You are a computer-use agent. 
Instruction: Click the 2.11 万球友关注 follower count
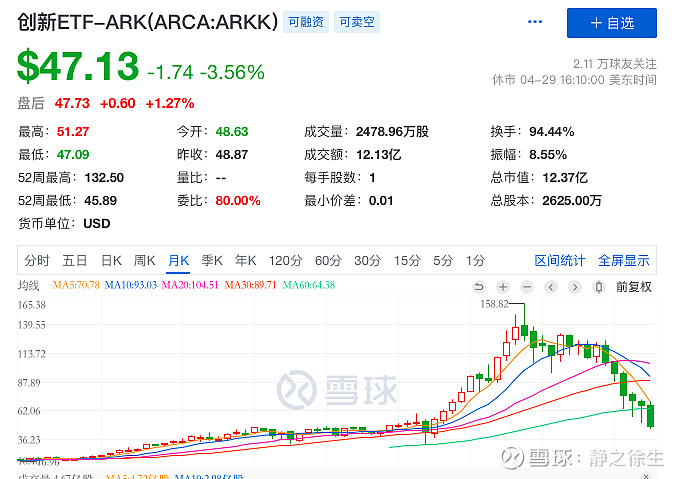pyautogui.click(x=615, y=64)
